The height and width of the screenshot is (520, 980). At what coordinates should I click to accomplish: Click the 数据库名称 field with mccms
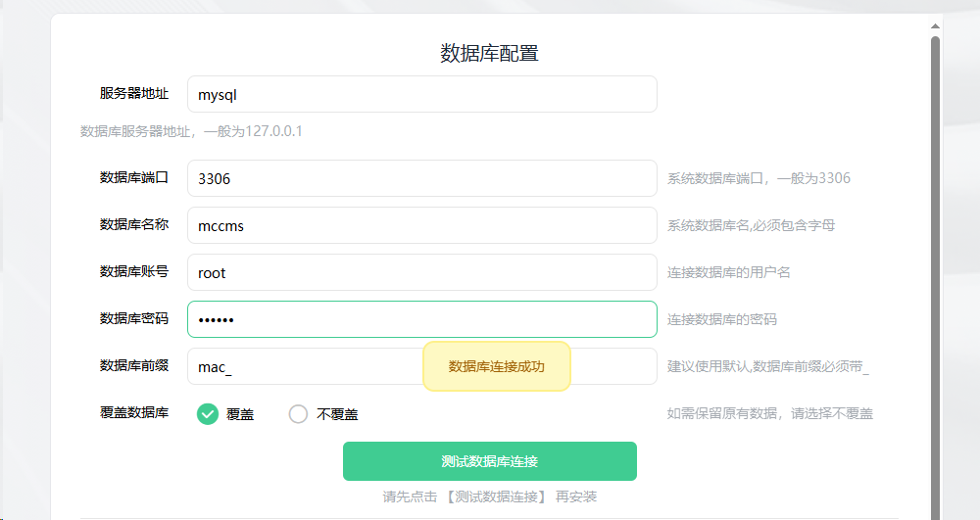tap(421, 225)
